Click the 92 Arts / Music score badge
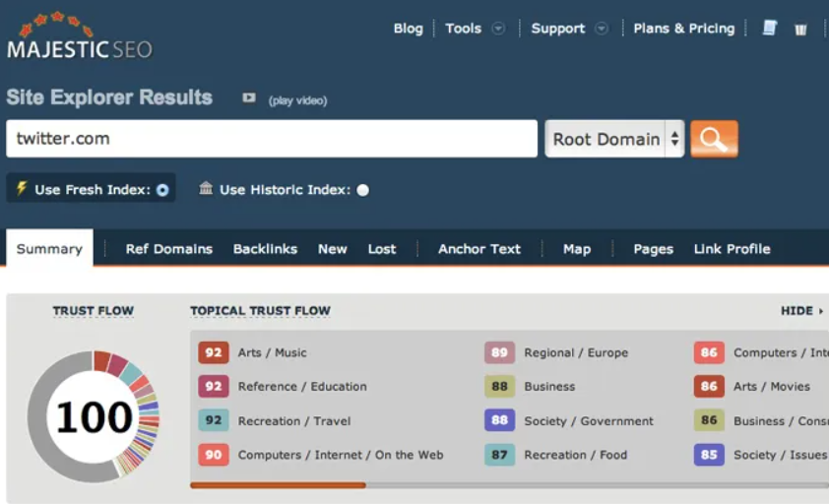Screen dimensions: 829x504 pyautogui.click(x=213, y=352)
